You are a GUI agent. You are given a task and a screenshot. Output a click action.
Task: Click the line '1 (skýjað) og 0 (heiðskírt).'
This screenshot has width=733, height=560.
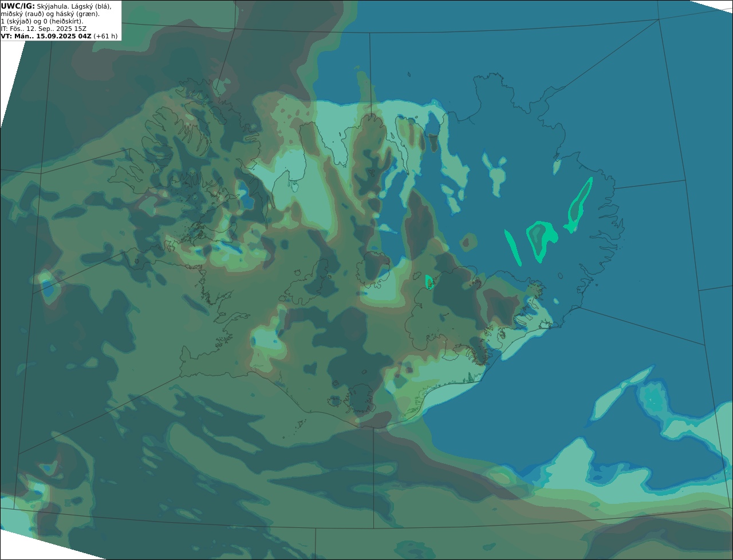coord(42,21)
